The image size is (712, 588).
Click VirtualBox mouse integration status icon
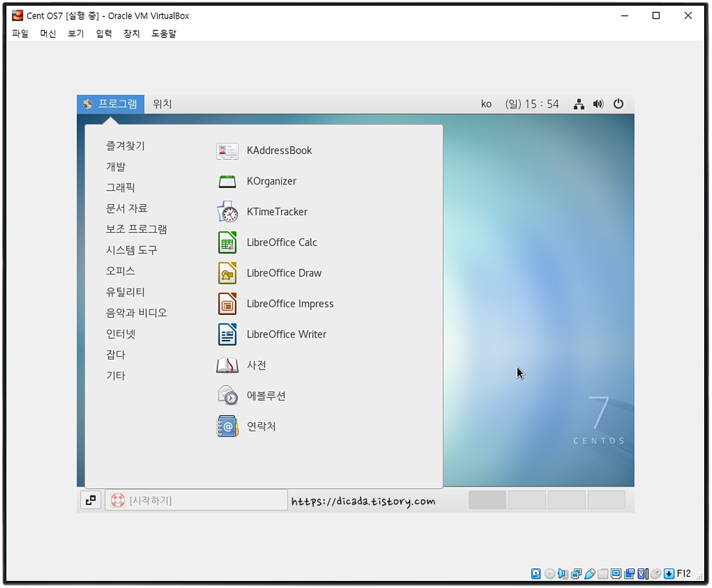point(656,574)
